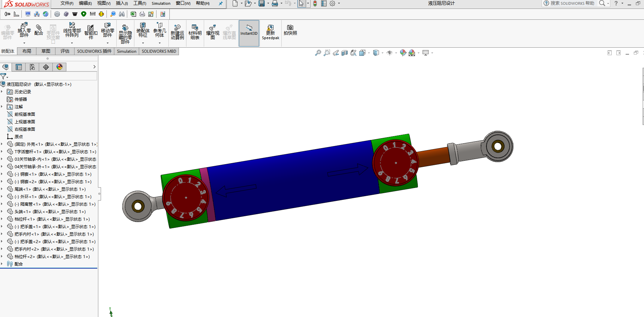
Task: Open the dropdown arrow under 装配体特征
Action: click(143, 43)
